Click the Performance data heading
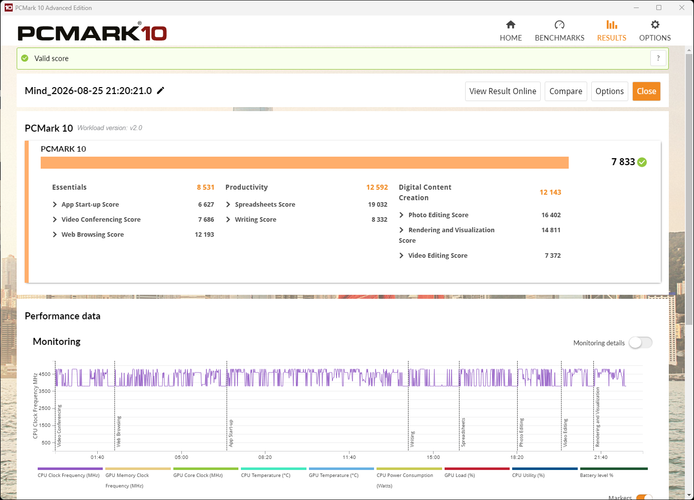694x500 pixels. [62, 316]
